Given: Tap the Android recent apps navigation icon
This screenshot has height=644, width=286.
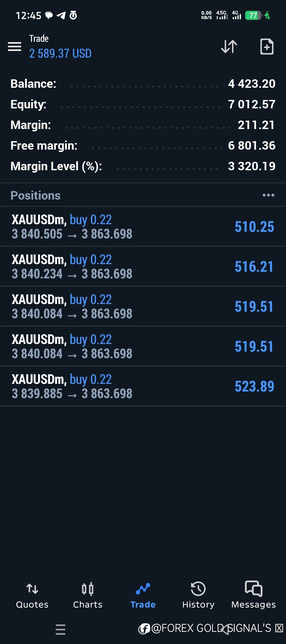Looking at the screenshot, I should pyautogui.click(x=60, y=629).
